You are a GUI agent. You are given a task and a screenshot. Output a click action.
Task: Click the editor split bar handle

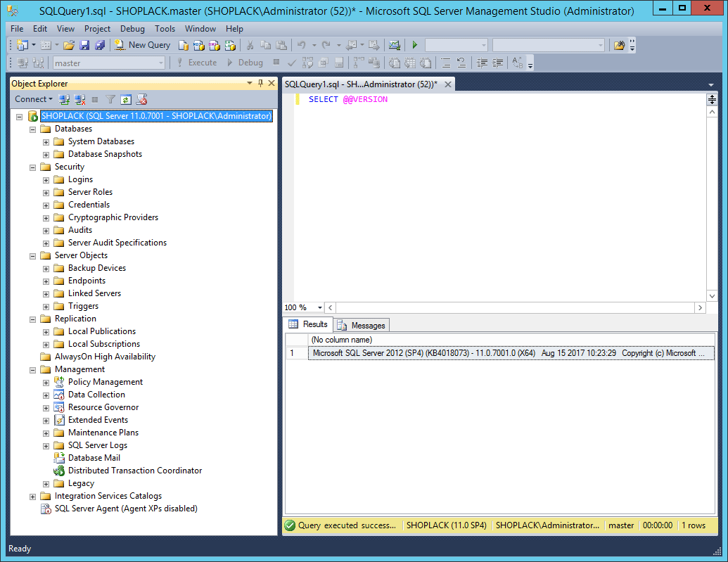click(712, 99)
